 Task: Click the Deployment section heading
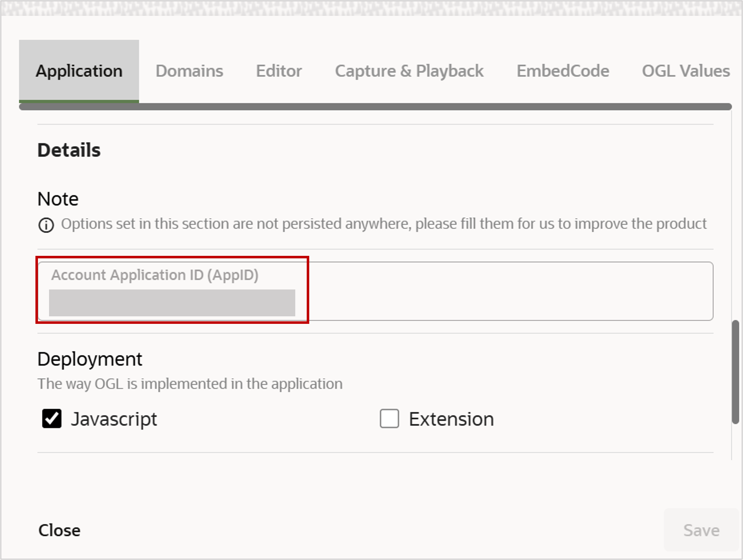[x=90, y=358]
